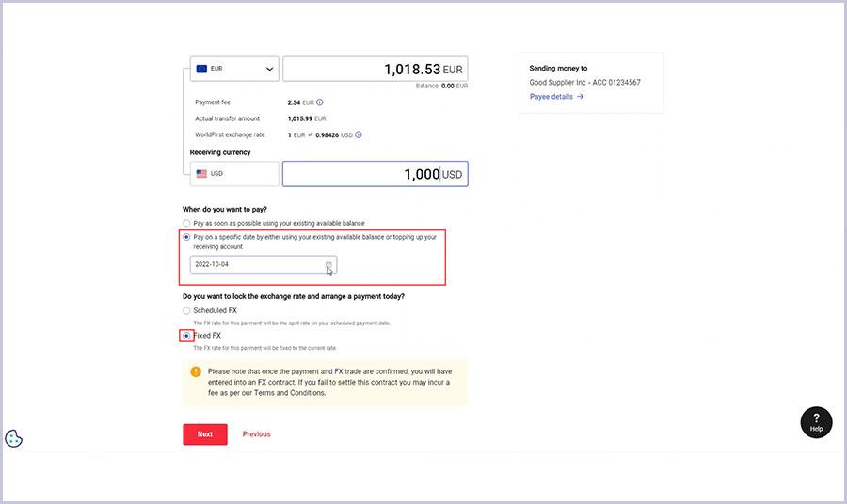
Task: Go back using the Previous link
Action: tap(256, 434)
